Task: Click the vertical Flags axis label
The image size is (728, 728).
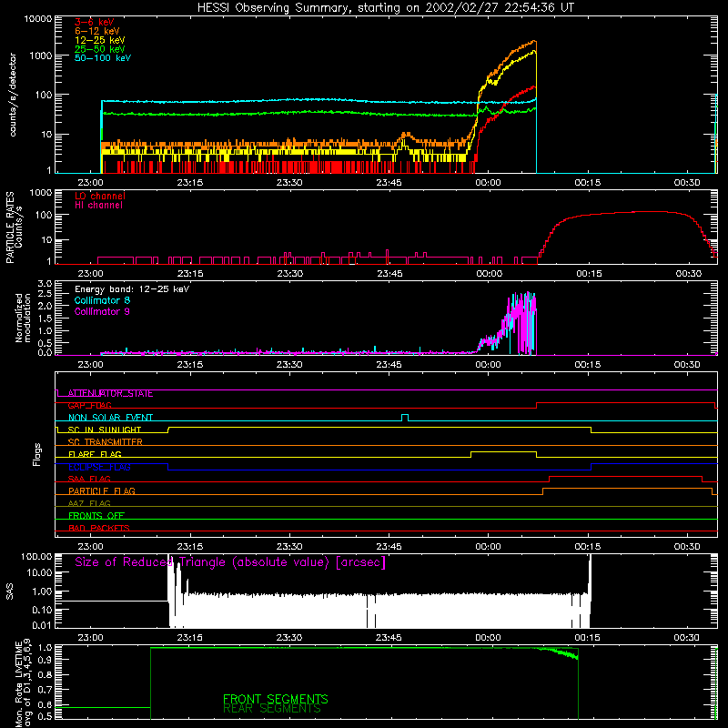Action: [37, 454]
